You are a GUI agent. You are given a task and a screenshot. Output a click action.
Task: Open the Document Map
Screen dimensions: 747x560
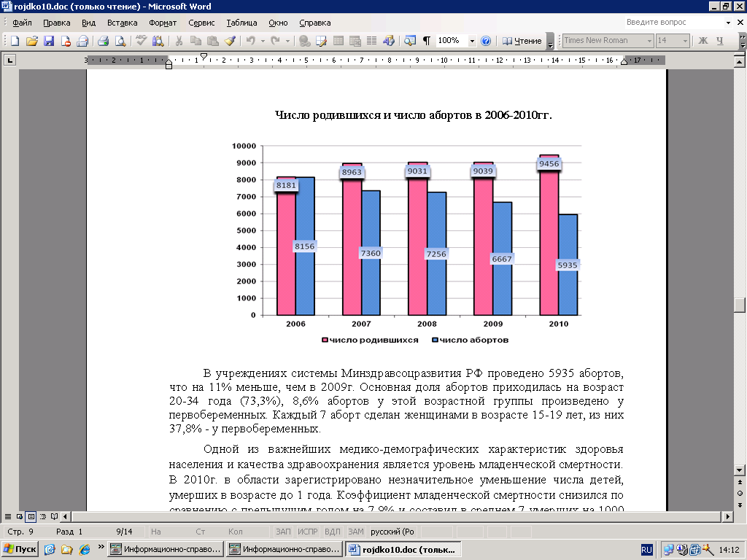410,41
